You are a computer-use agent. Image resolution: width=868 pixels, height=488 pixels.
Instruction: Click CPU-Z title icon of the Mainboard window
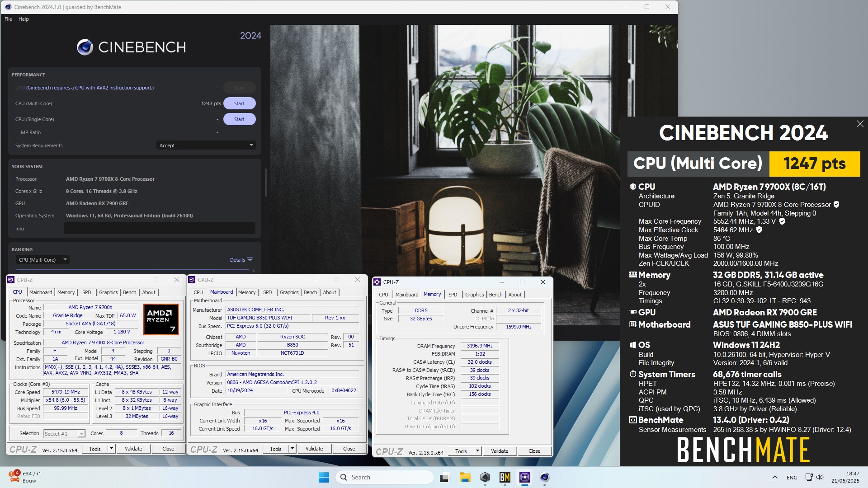(x=192, y=280)
